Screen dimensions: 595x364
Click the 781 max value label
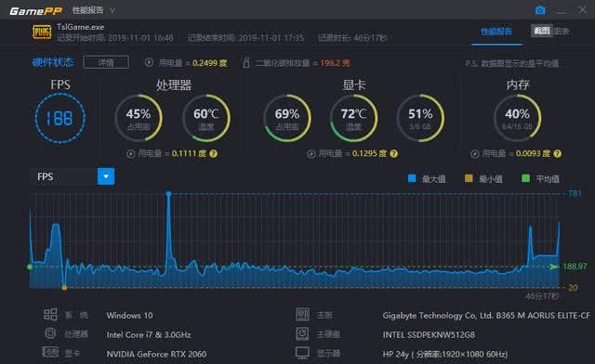575,193
